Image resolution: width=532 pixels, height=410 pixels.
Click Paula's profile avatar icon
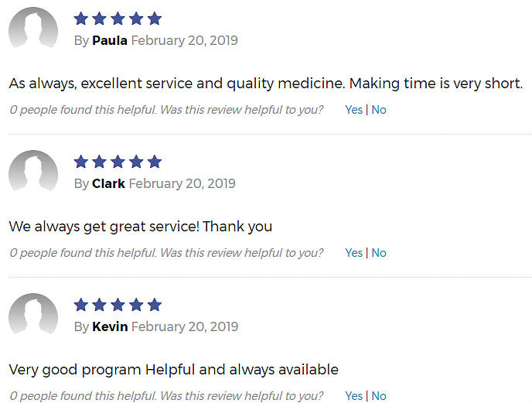33,28
